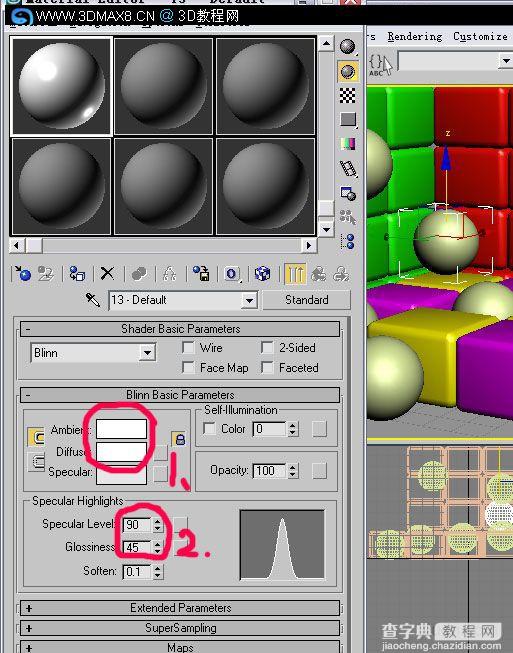Screen dimensions: 513x653
Task: Click the Material Effects Channel icon
Action: click(x=232, y=274)
